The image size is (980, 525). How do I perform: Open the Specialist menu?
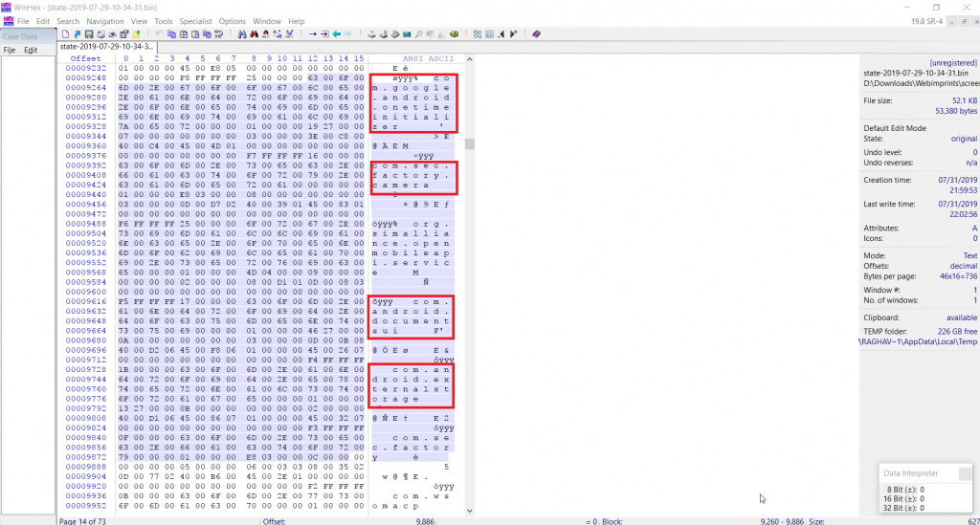point(196,21)
